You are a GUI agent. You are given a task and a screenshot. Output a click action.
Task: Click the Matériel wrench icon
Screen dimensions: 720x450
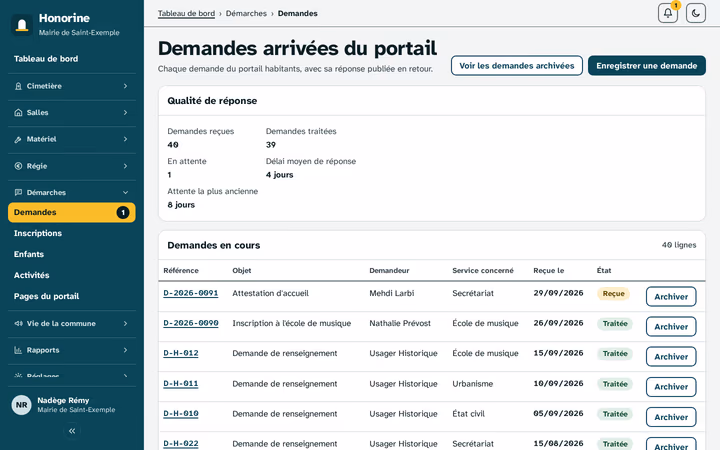point(18,139)
